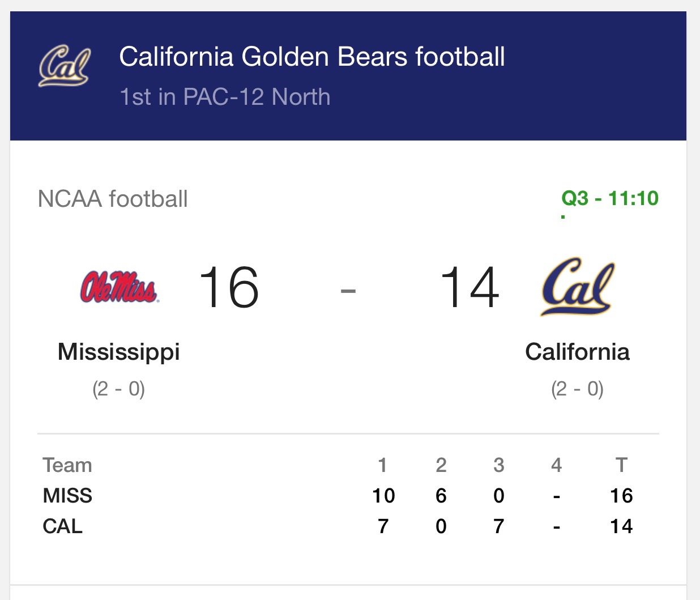Click MISS first quarter score of 10
The image size is (700, 600).
click(x=383, y=496)
